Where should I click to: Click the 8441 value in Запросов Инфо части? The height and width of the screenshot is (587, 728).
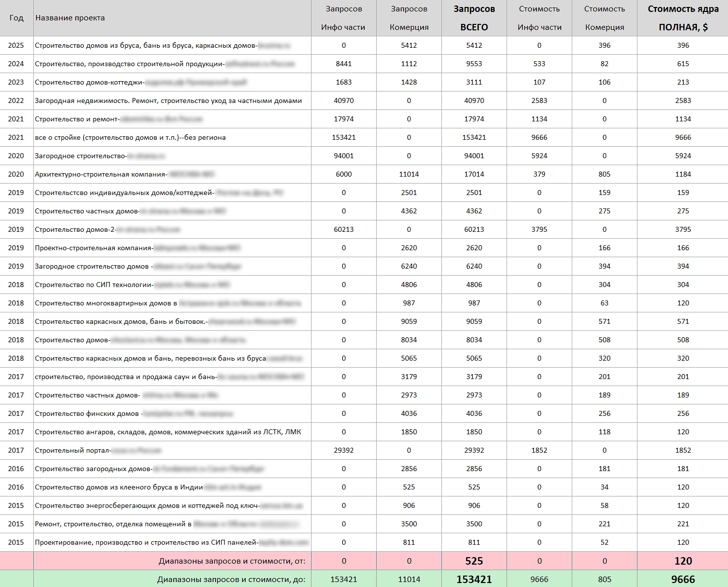point(343,64)
